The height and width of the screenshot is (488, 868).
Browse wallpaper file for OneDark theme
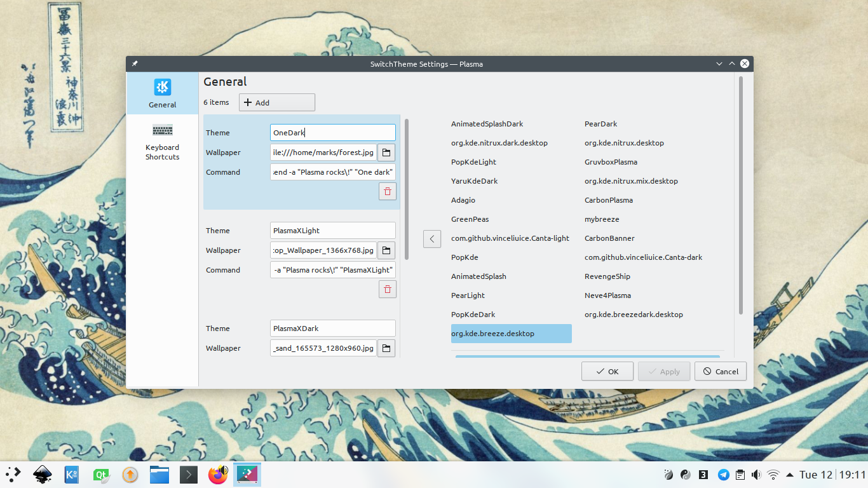coord(386,152)
